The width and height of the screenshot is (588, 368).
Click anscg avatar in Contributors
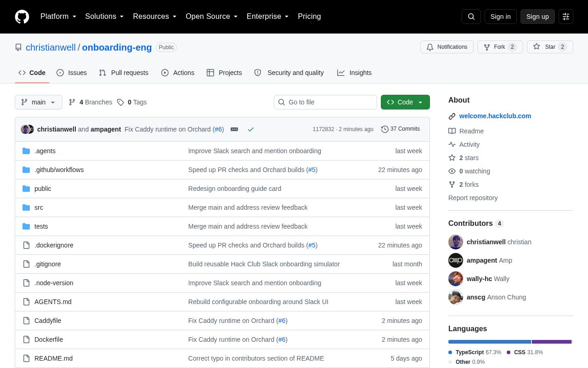click(x=456, y=297)
